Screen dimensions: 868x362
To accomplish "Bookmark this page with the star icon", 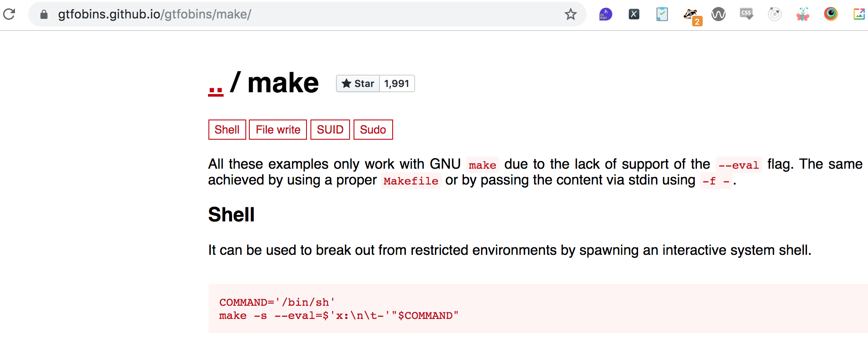I will coord(571,14).
